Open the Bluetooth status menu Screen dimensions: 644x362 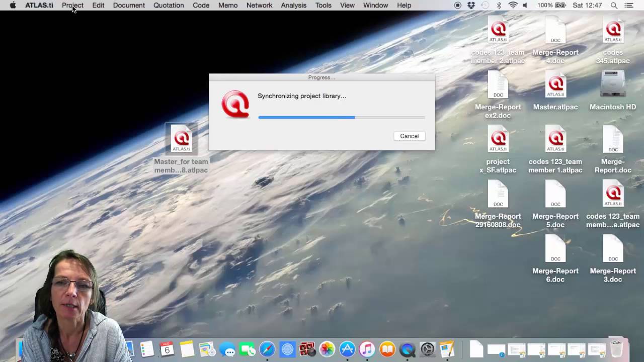pyautogui.click(x=499, y=5)
